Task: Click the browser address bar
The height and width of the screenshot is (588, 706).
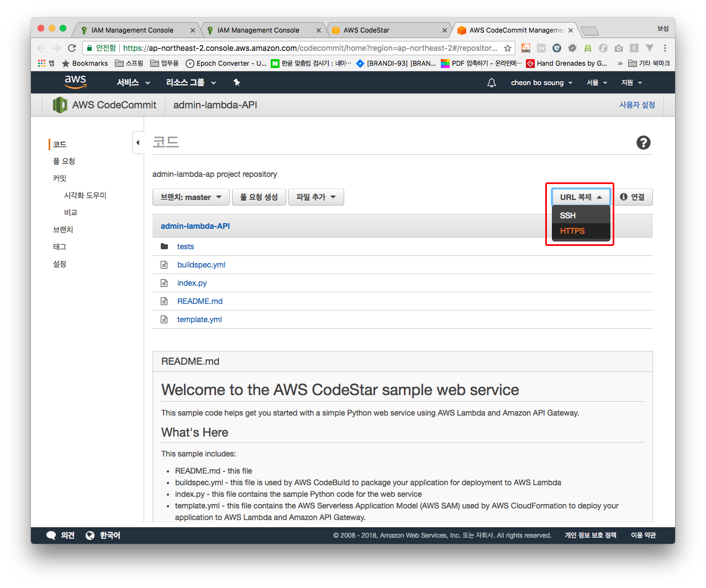Action: (309, 48)
